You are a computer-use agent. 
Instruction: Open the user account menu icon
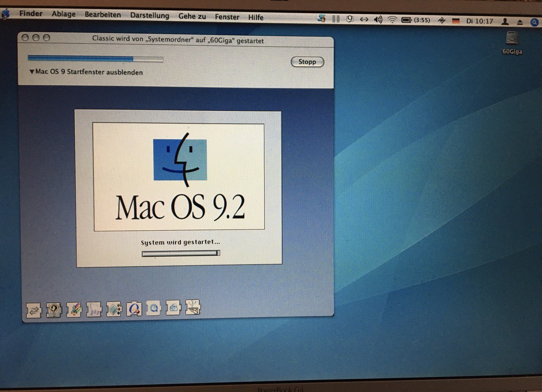(x=505, y=22)
